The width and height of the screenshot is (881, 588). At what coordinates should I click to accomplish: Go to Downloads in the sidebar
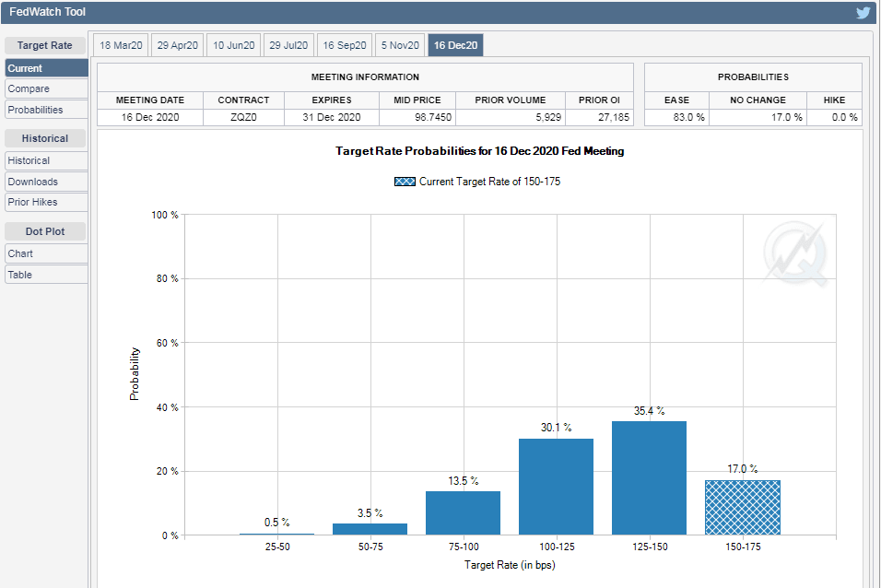point(32,182)
